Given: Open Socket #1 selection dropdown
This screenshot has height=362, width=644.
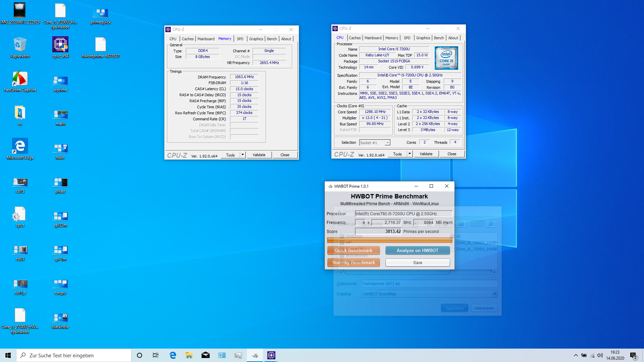Looking at the screenshot, I should [x=375, y=143].
